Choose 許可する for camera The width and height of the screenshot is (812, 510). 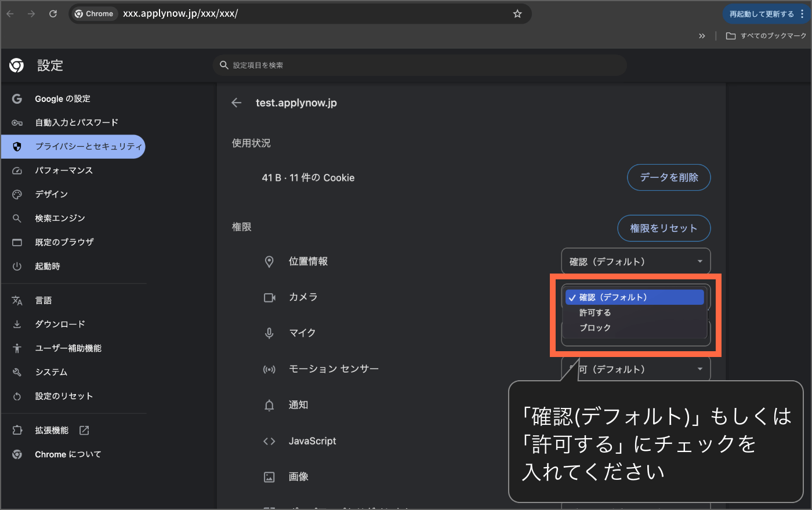[635, 312]
